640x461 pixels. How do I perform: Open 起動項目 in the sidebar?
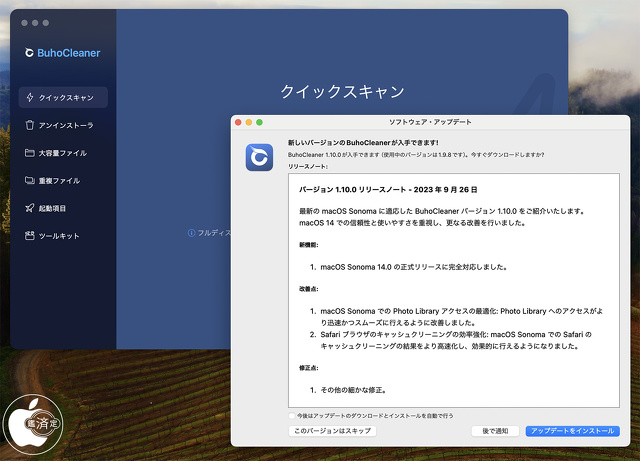[x=63, y=208]
